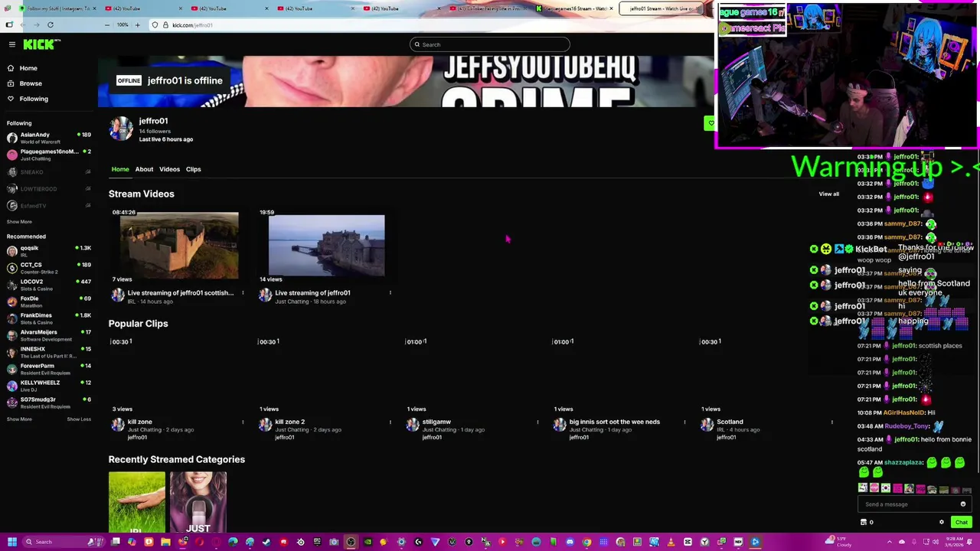Open options for 18 hours ago video
The width and height of the screenshot is (980, 551).
click(x=390, y=292)
